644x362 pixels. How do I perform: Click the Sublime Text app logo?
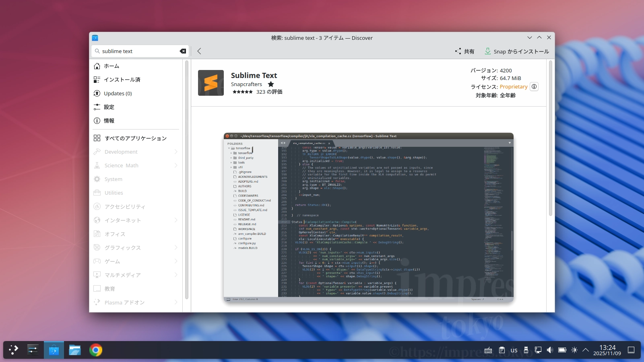[211, 83]
